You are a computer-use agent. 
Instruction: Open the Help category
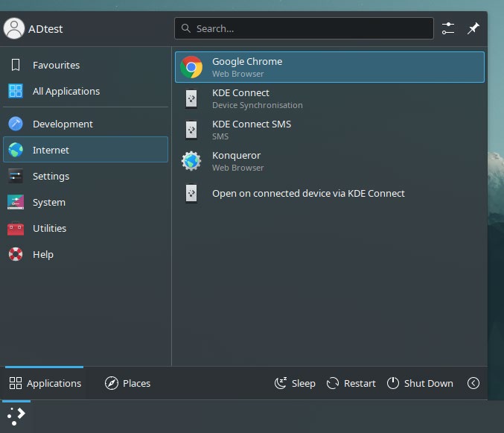pos(86,254)
